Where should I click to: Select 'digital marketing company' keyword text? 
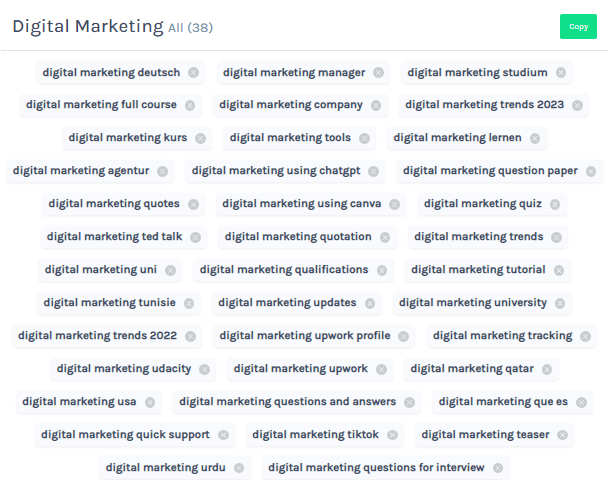click(x=291, y=105)
